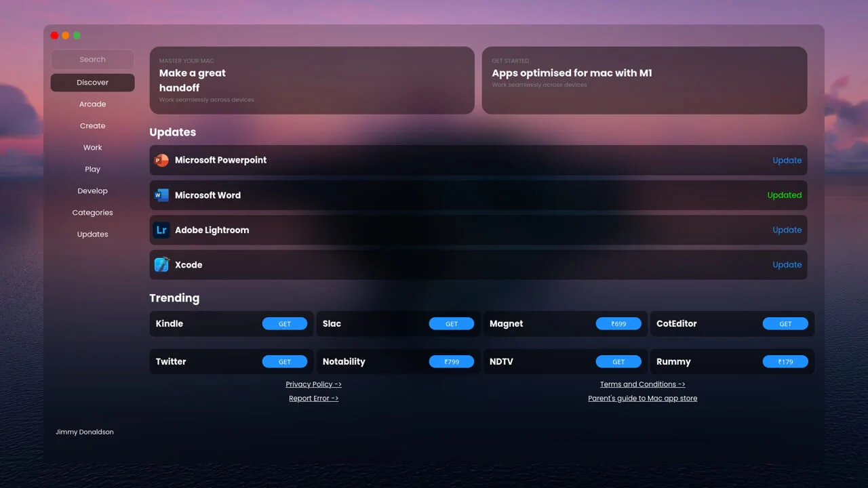Click the Microsoft Powerpoint row title
The height and width of the screenshot is (488, 868).
pos(220,161)
